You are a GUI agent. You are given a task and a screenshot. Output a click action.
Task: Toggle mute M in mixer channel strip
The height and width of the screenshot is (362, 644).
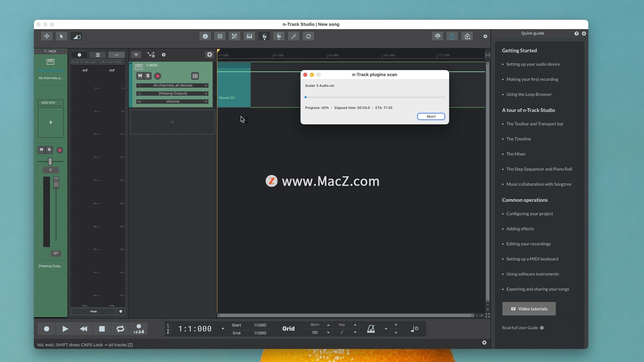[x=41, y=150]
